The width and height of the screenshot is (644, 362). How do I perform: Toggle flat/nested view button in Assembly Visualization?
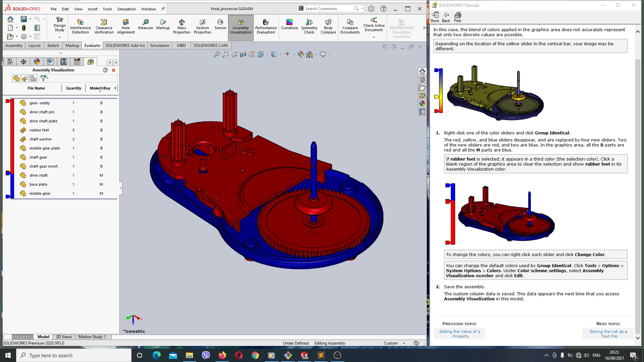click(16, 78)
